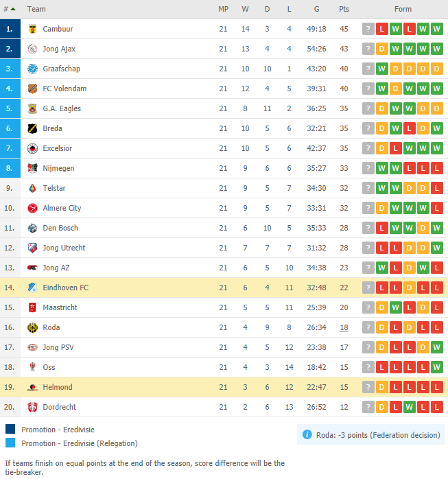Click the Jong Ajax club logo

pos(32,49)
